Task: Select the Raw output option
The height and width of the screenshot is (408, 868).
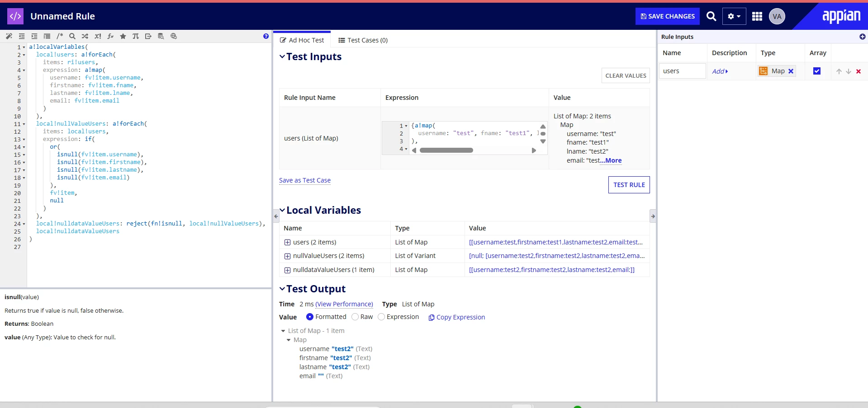Action: coord(355,317)
